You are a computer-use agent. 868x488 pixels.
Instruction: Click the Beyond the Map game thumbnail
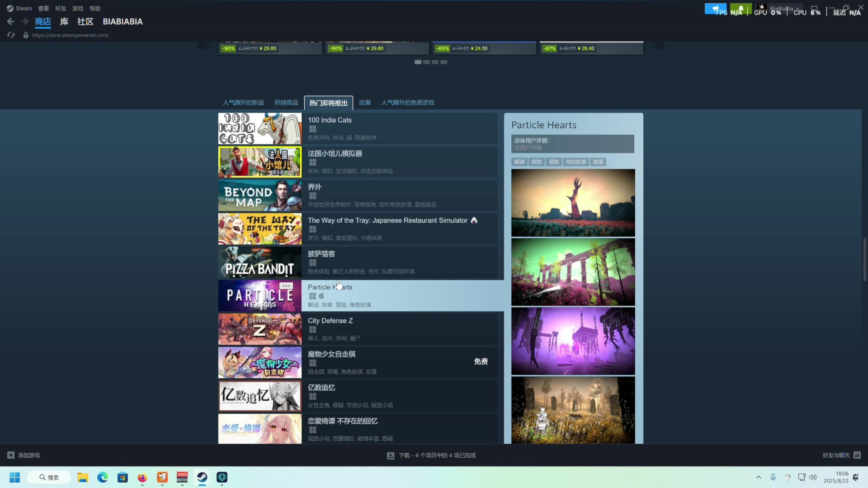click(x=260, y=196)
